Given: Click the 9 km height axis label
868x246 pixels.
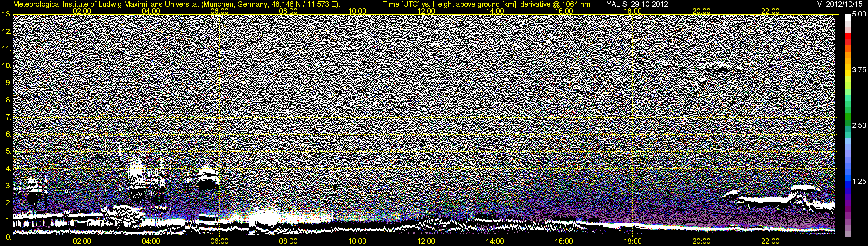Looking at the screenshot, I should coord(8,83).
